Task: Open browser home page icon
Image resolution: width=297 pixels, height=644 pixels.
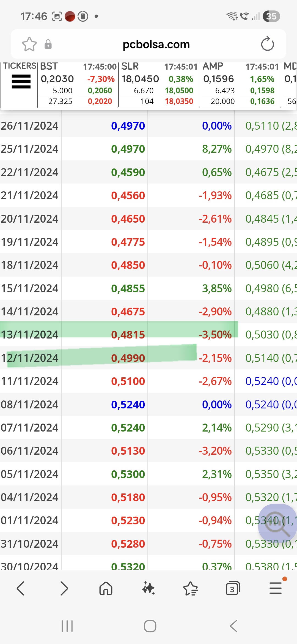Action: (106, 589)
